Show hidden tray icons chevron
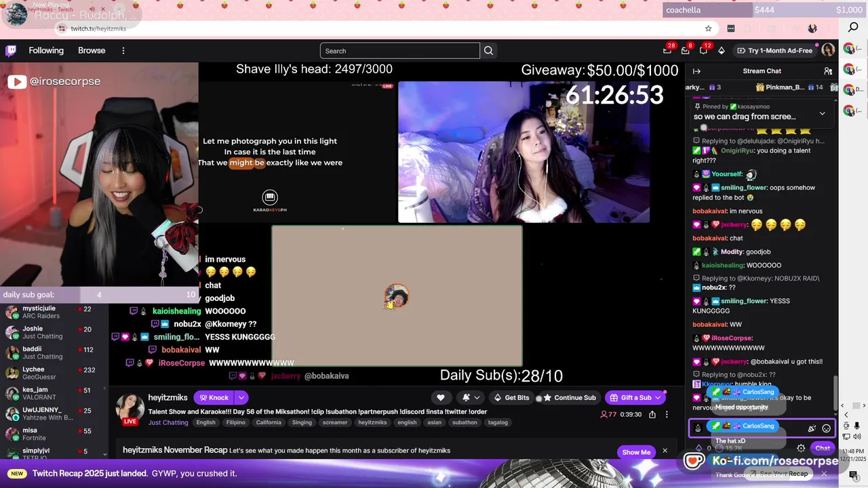The width and height of the screenshot is (868, 488). [846, 414]
